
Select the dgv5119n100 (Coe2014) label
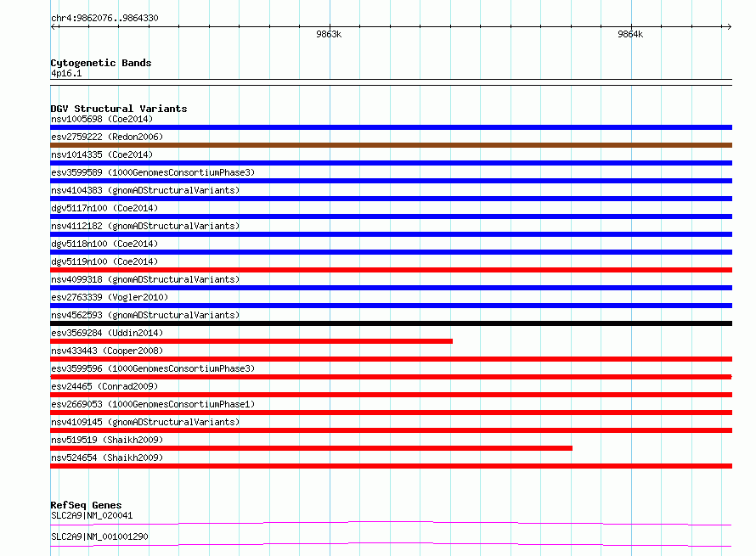[x=104, y=261]
